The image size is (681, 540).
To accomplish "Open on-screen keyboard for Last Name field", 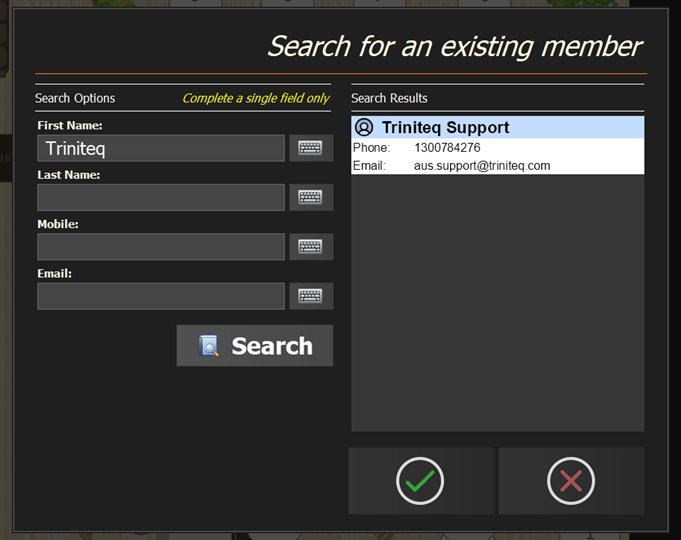I will pyautogui.click(x=311, y=197).
